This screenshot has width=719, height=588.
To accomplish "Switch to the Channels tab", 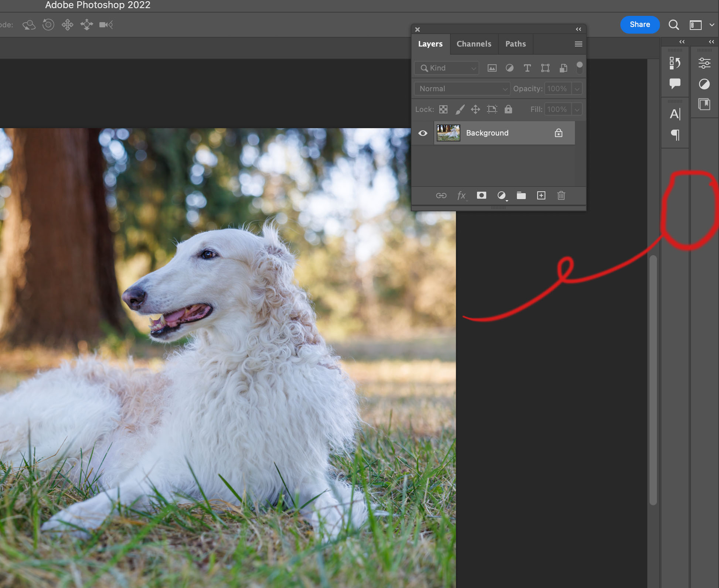I will [474, 44].
